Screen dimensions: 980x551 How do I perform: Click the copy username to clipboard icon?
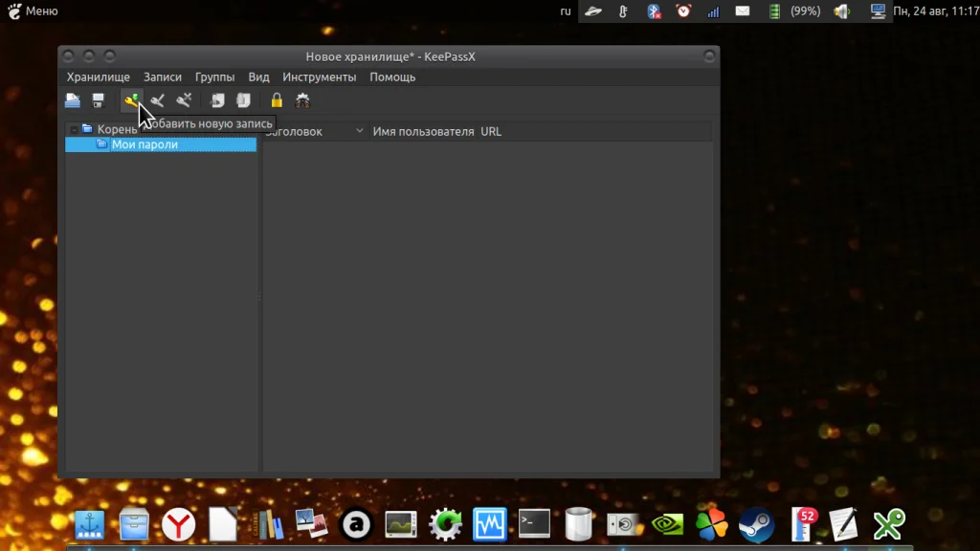click(x=217, y=99)
